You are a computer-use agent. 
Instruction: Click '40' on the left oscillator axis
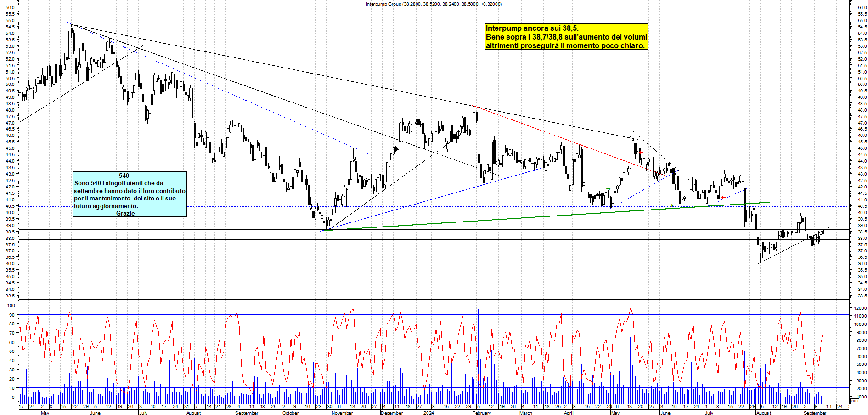[x=12, y=361]
